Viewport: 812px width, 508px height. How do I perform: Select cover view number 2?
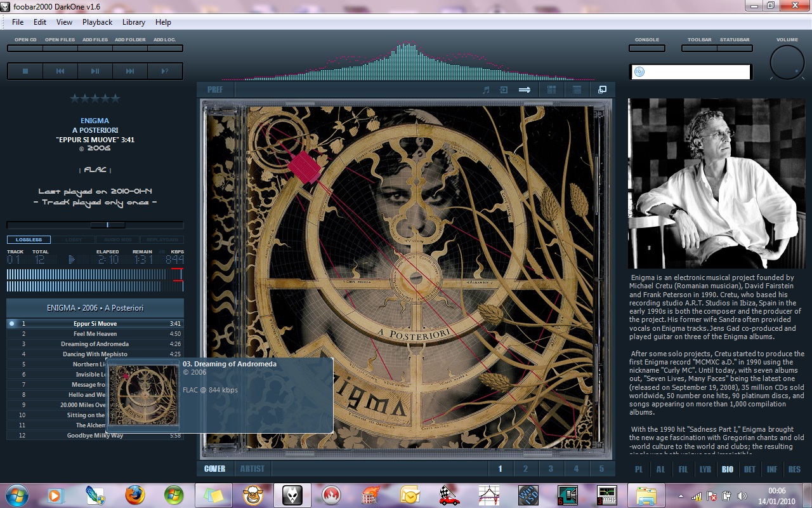pos(525,469)
